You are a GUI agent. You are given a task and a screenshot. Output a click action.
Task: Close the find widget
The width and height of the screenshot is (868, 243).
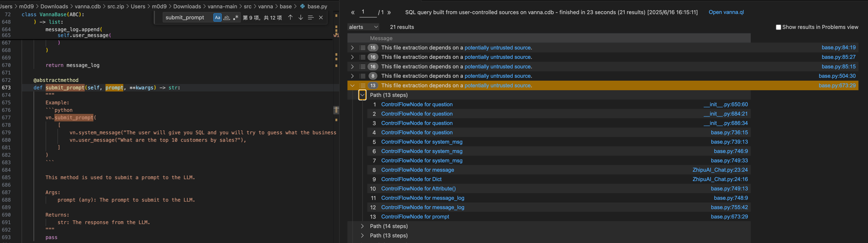(321, 18)
